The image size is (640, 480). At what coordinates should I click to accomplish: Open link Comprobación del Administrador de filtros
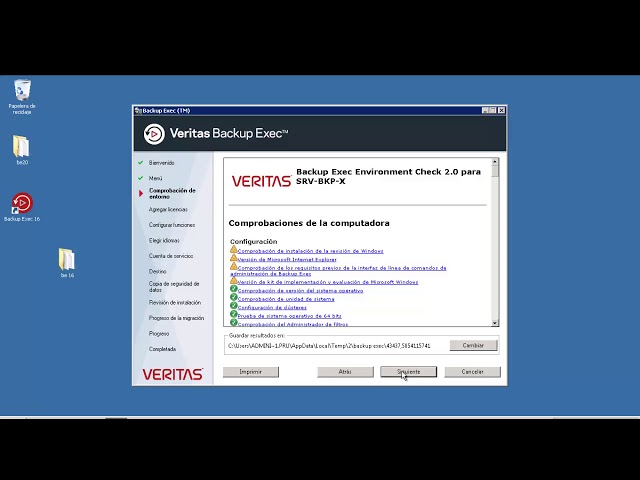[x=293, y=324]
